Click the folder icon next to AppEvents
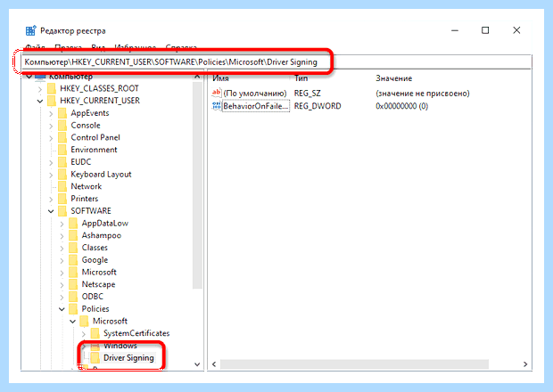The image size is (553, 392). click(x=62, y=113)
